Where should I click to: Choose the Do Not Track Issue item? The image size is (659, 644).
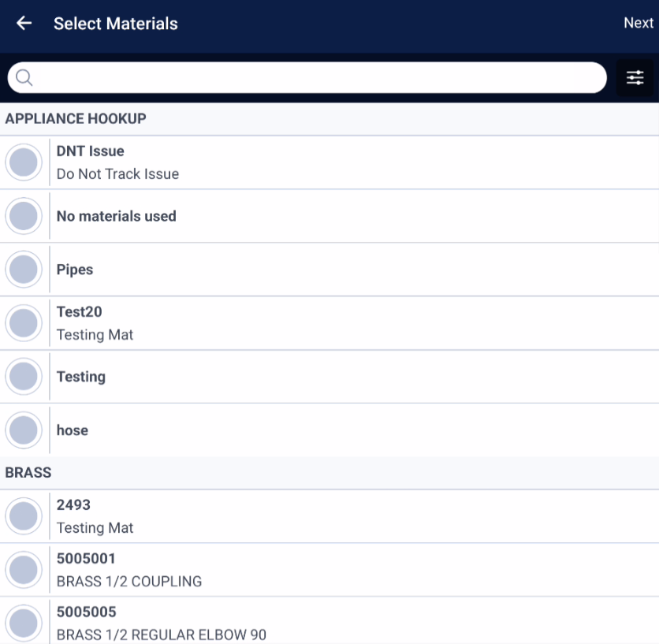tap(117, 174)
